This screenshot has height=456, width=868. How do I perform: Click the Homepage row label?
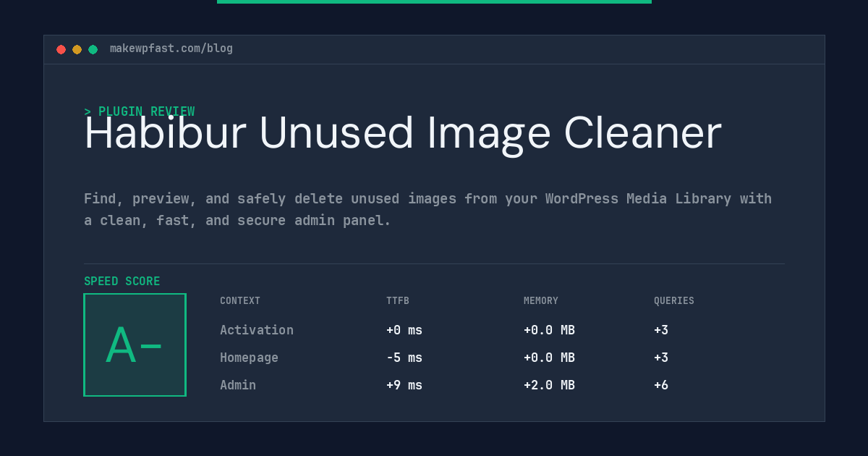click(x=249, y=358)
